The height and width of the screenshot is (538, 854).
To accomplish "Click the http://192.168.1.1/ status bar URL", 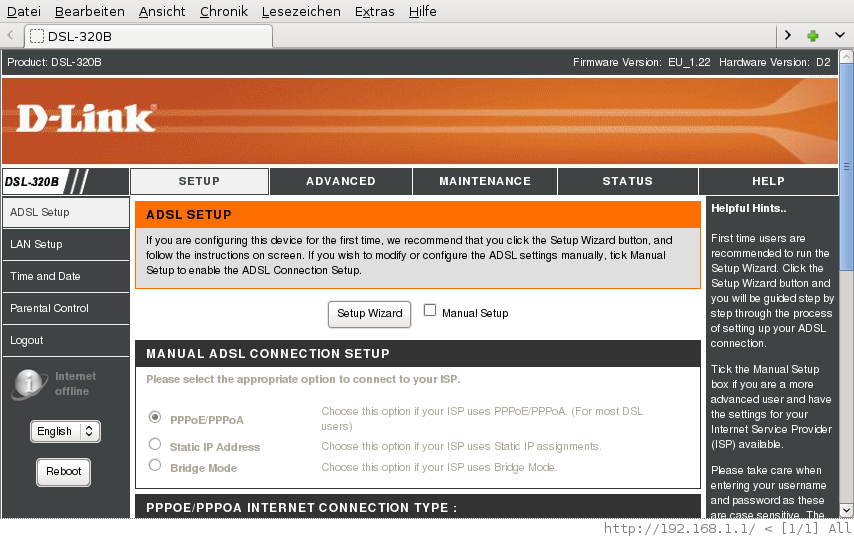I will tap(680, 528).
